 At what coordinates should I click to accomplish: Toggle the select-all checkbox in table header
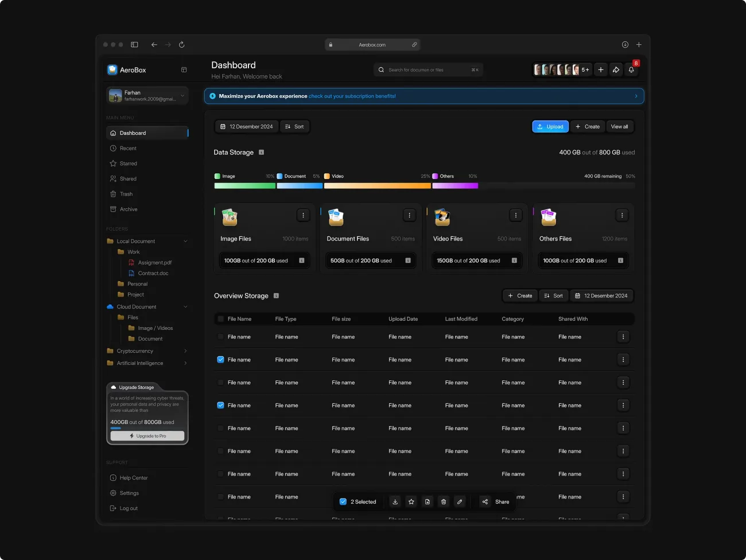(220, 319)
